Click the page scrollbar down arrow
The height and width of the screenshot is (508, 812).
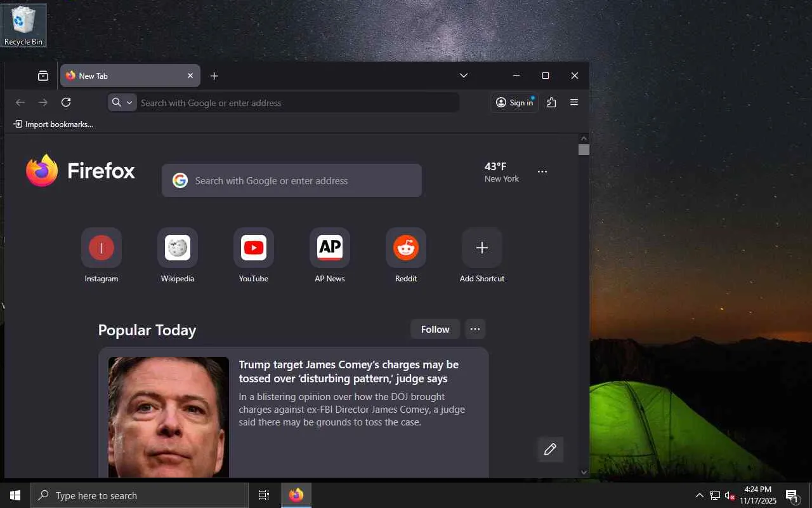(584, 472)
